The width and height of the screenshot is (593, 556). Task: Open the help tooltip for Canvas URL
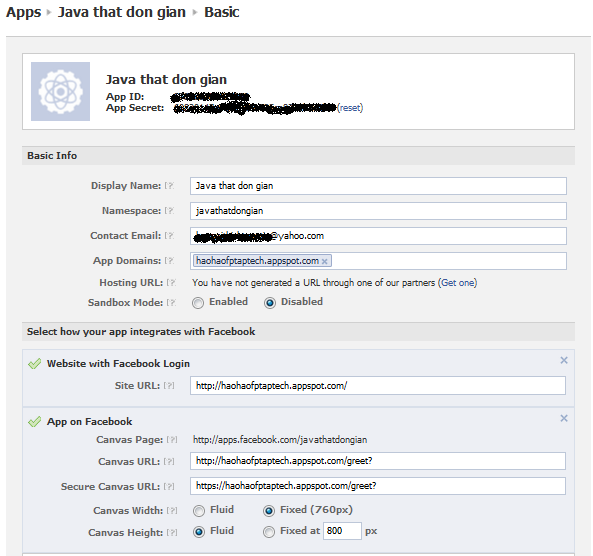[169, 461]
